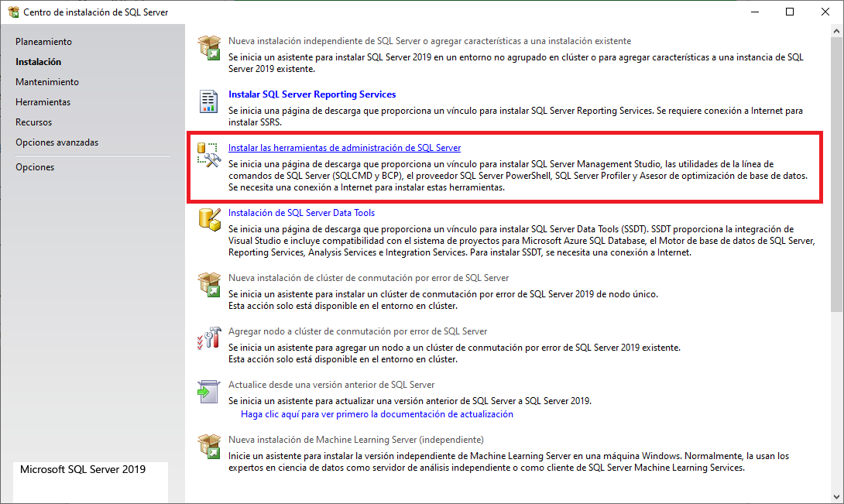
Task: Maximize the installation center window
Action: coord(790,12)
